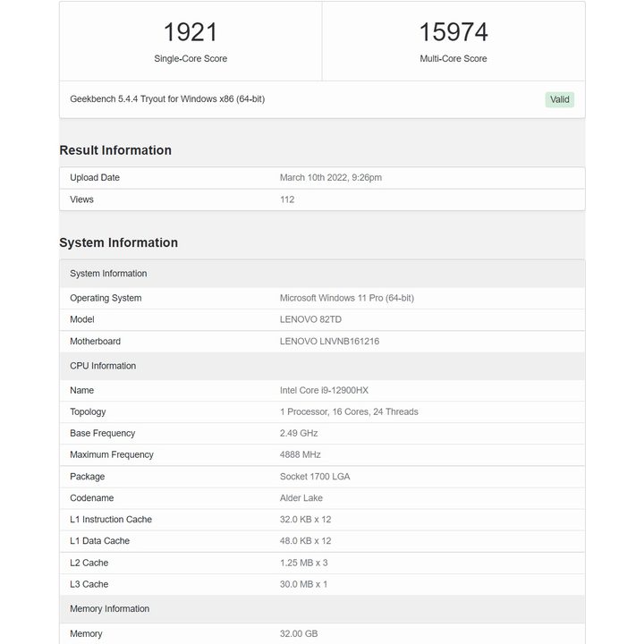The height and width of the screenshot is (644, 644).
Task: Click the Operating System label
Action: 106,298
